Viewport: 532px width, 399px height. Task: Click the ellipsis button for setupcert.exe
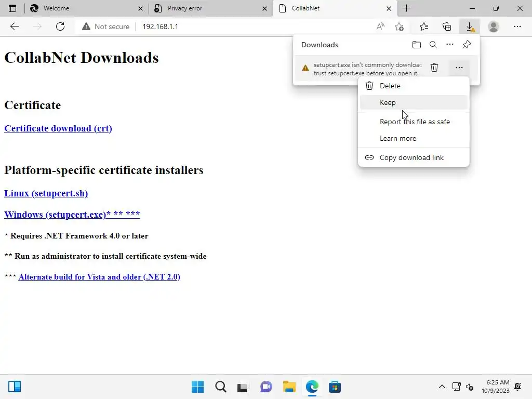(x=459, y=68)
